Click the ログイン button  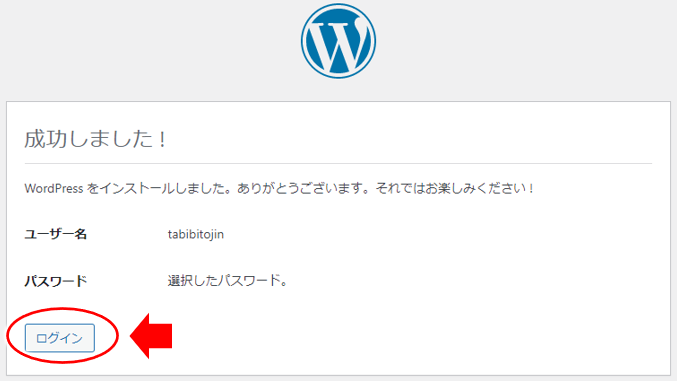click(60, 338)
